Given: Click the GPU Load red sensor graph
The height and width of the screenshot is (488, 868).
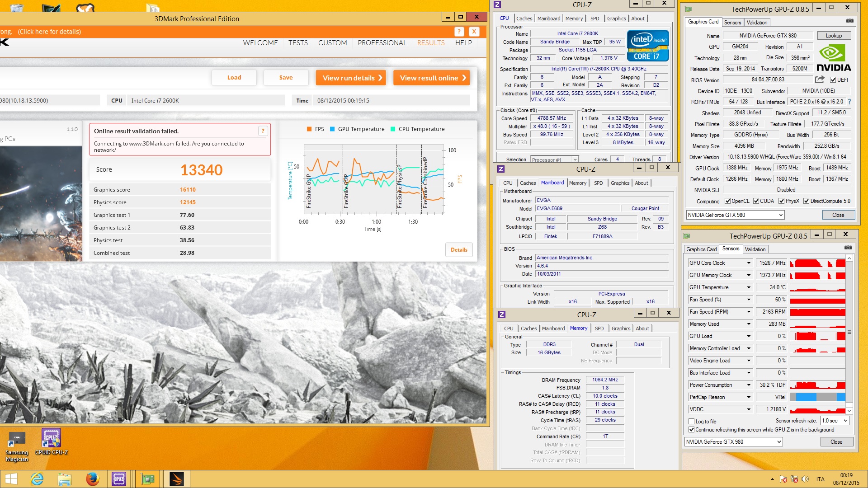Looking at the screenshot, I should [x=817, y=336].
